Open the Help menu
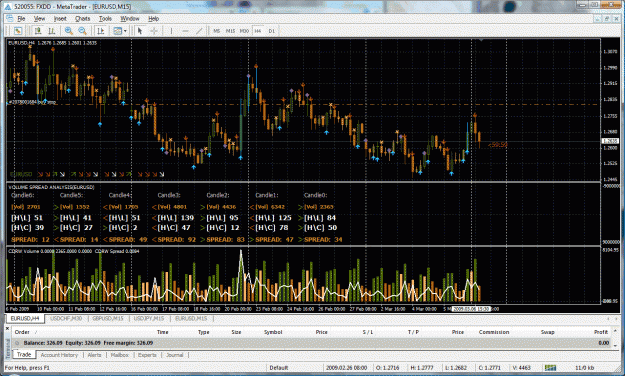625x376 pixels. tap(153, 18)
